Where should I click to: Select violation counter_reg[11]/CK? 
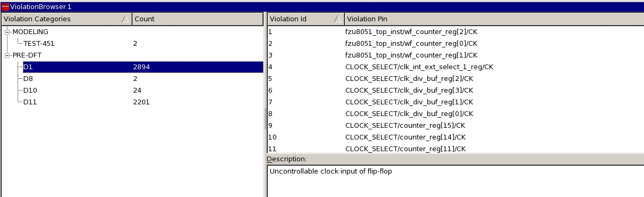(x=406, y=149)
